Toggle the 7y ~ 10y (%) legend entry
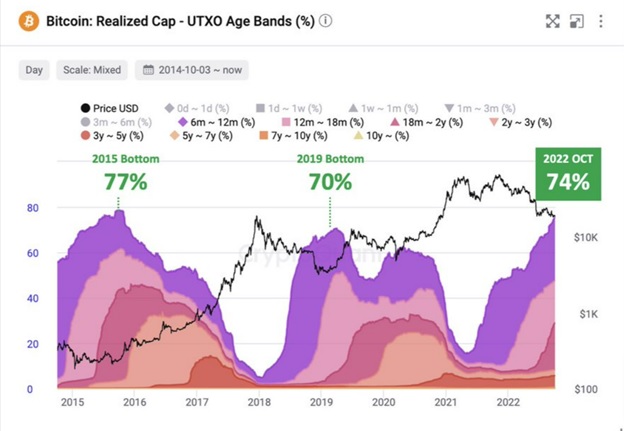This screenshot has height=431, width=624. pyautogui.click(x=293, y=136)
